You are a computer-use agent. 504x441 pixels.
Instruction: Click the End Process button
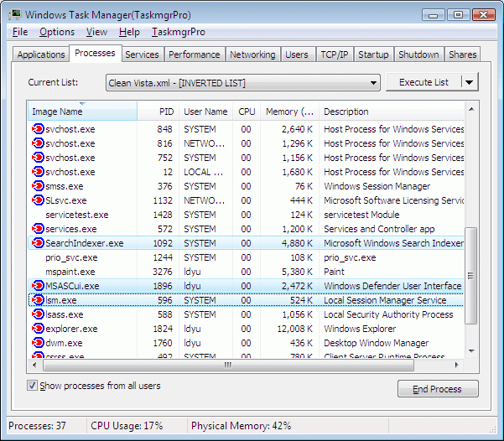pyautogui.click(x=438, y=389)
